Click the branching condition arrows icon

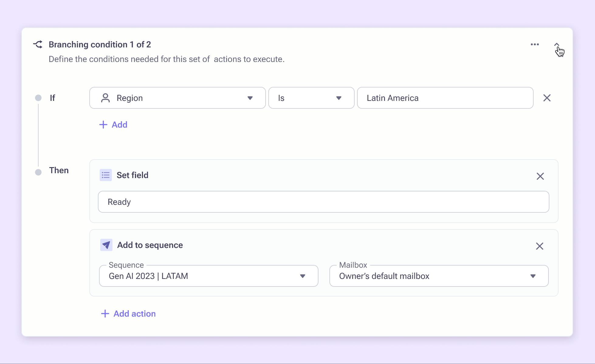pyautogui.click(x=38, y=44)
